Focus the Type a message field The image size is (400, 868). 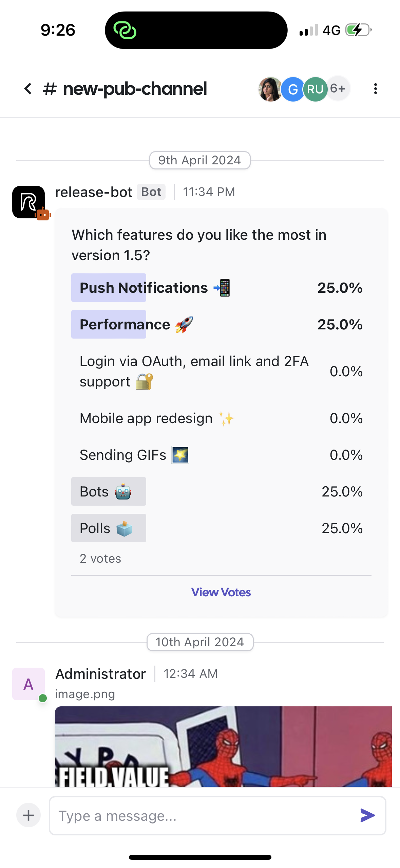coord(204,816)
